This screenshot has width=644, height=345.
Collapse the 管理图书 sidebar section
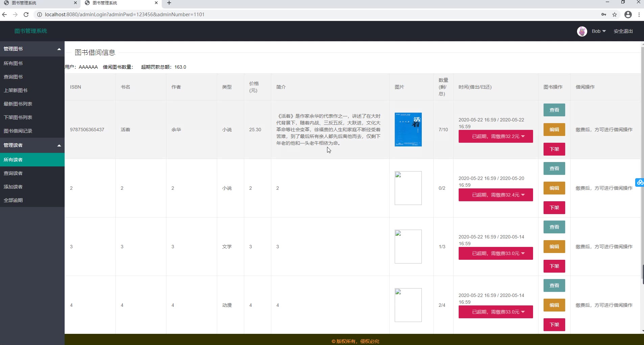32,49
